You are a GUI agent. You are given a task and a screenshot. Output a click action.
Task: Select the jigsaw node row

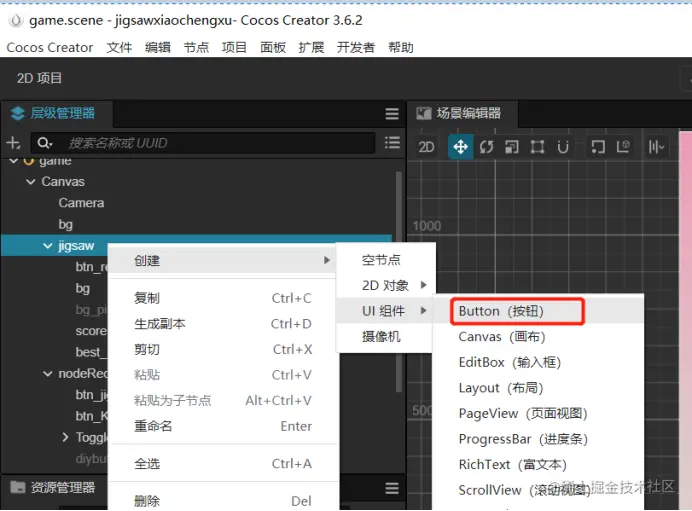(x=197, y=245)
